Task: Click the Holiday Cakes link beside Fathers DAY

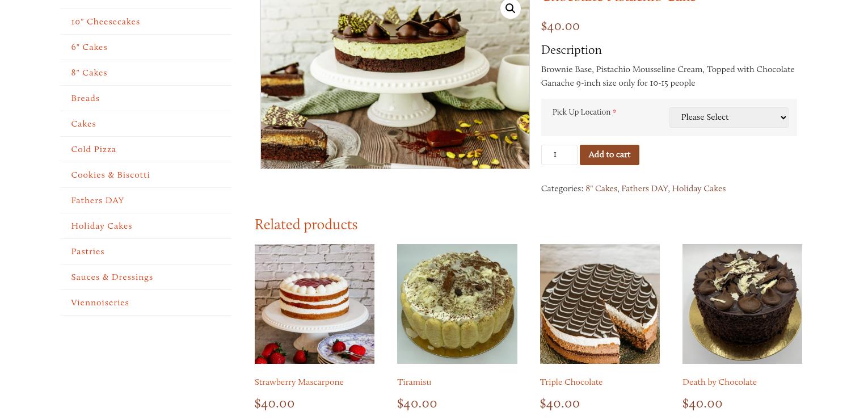Action: (x=698, y=188)
